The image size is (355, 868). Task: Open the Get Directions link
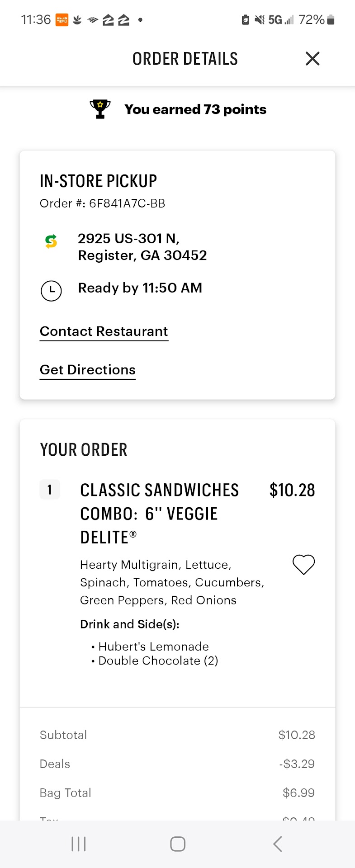pos(88,370)
